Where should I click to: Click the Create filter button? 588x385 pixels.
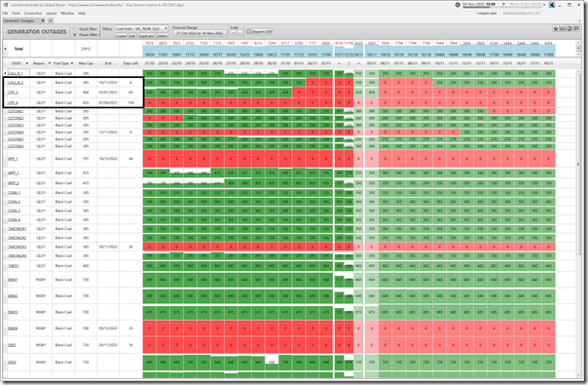pos(121,36)
